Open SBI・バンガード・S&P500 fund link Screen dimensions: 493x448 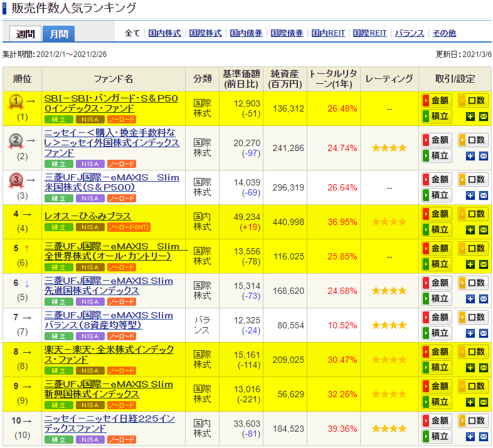(x=111, y=103)
